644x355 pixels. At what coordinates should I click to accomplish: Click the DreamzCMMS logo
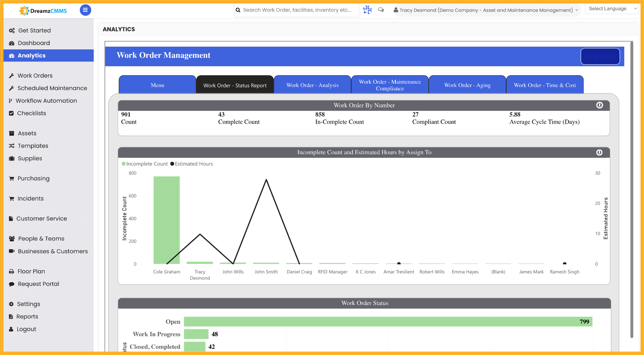pyautogui.click(x=43, y=10)
